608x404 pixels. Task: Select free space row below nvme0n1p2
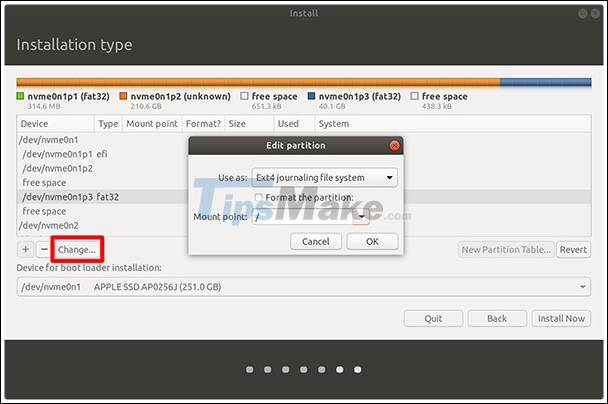pyautogui.click(x=304, y=183)
